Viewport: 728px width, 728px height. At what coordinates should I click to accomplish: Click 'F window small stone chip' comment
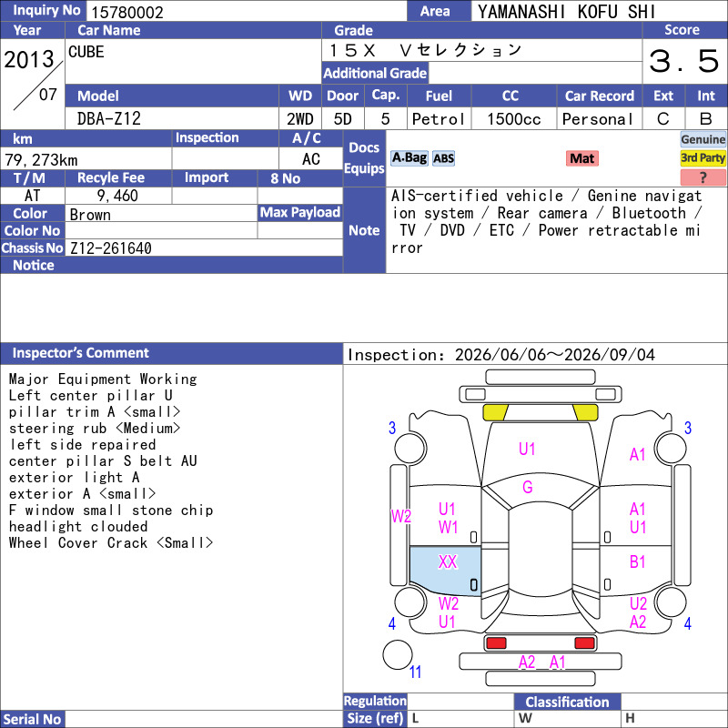111,511
